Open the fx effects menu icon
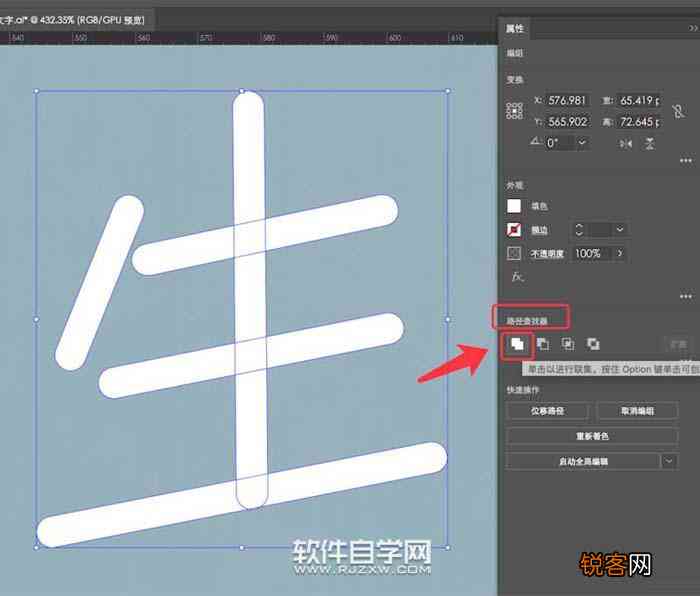 click(517, 277)
